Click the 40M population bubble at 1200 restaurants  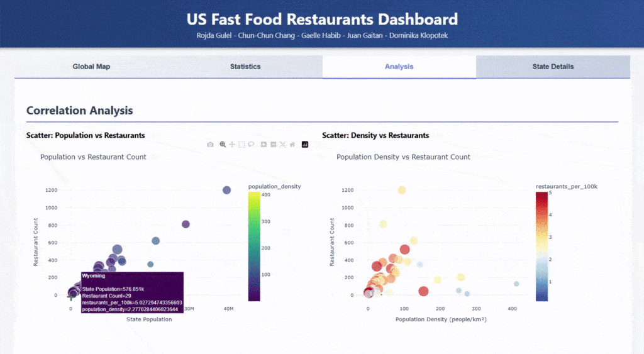226,190
